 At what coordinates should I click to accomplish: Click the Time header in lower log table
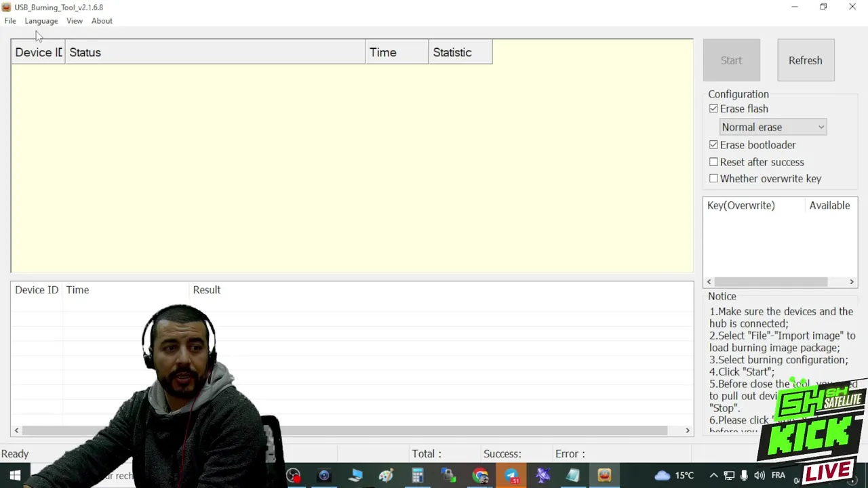pos(77,290)
